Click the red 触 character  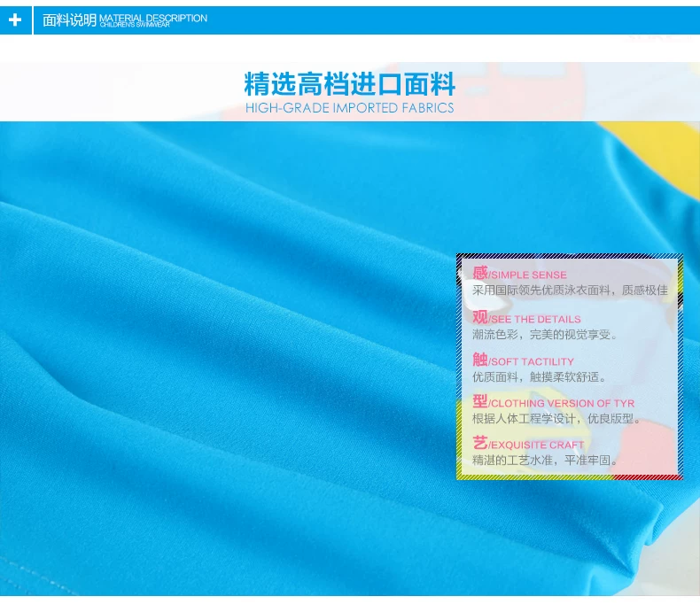click(x=480, y=360)
